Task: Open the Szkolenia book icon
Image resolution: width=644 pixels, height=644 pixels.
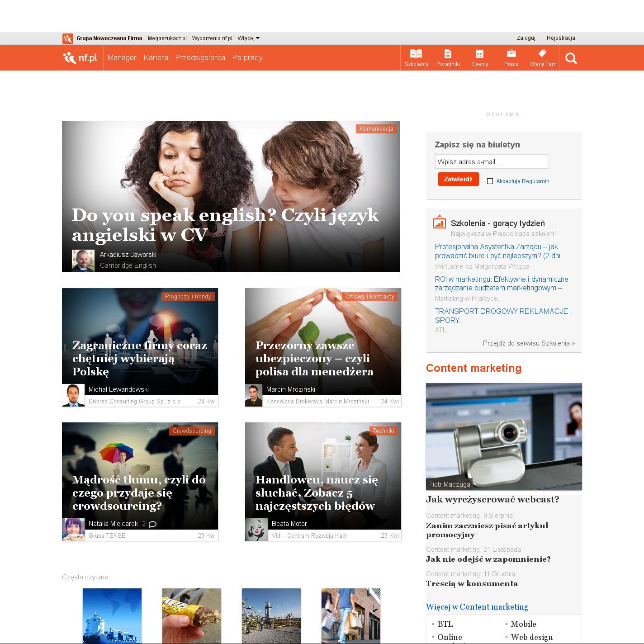Action: 416,54
